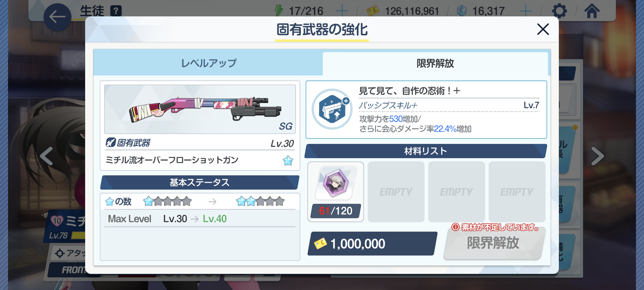This screenshot has width=644, height=290.
Task: Tap the 1,000,000 credit cost bar
Action: 372,244
